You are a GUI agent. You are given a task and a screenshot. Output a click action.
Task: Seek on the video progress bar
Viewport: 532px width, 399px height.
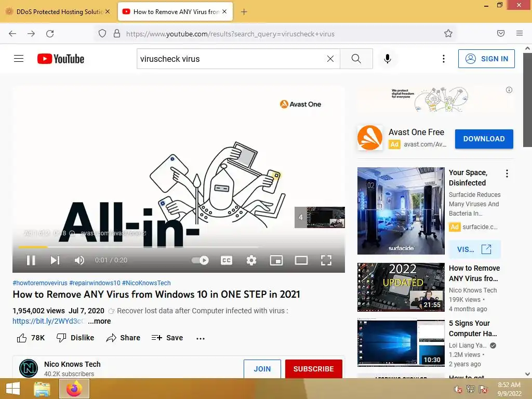coord(179,247)
